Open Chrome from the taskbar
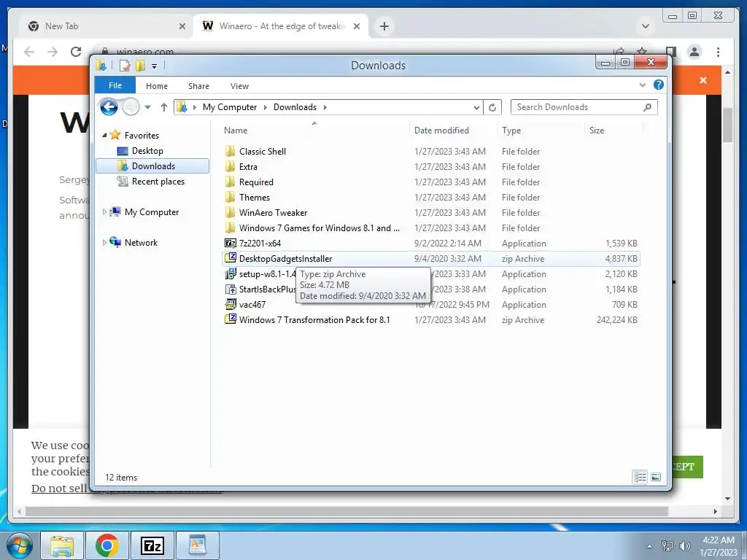 107,545
